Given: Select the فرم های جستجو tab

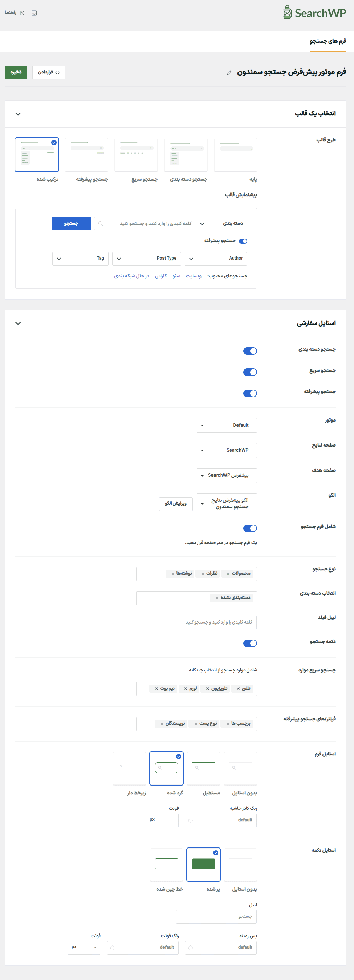Looking at the screenshot, I should 327,41.
